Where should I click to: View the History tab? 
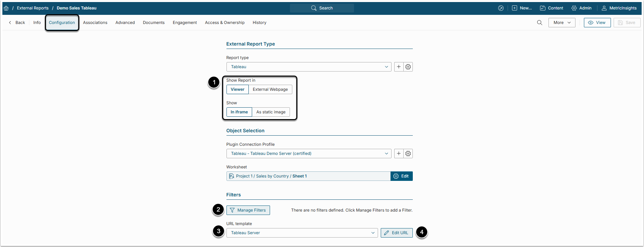[x=260, y=23]
